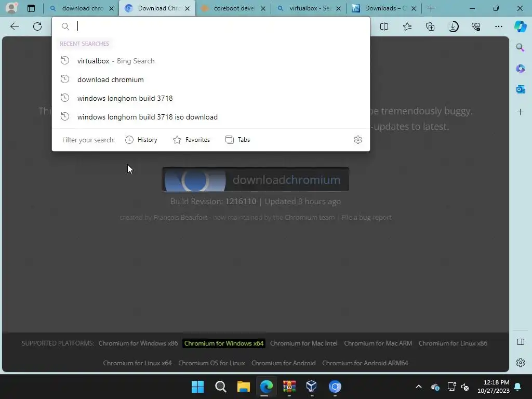Open Windows Start menu

(x=197, y=387)
